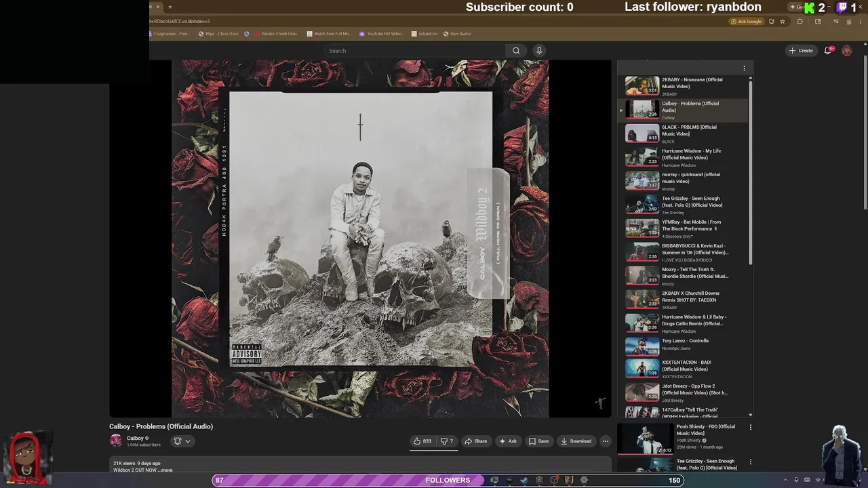The width and height of the screenshot is (868, 488).
Task: Open notification preferences bell dropdown
Action: click(182, 441)
